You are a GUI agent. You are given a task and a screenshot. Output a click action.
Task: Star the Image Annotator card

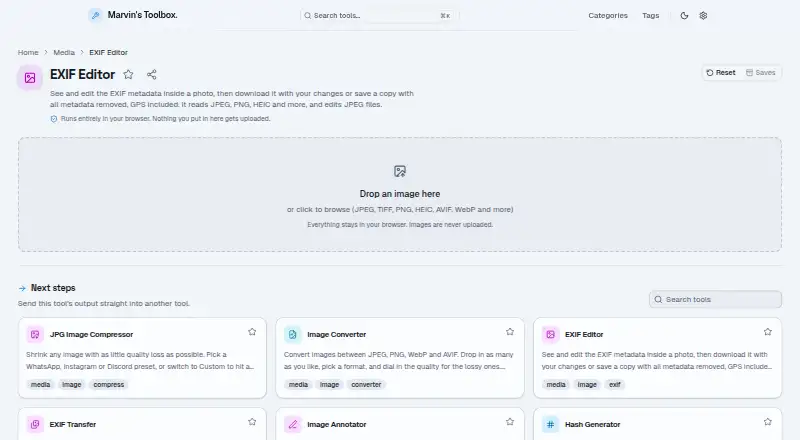click(510, 422)
